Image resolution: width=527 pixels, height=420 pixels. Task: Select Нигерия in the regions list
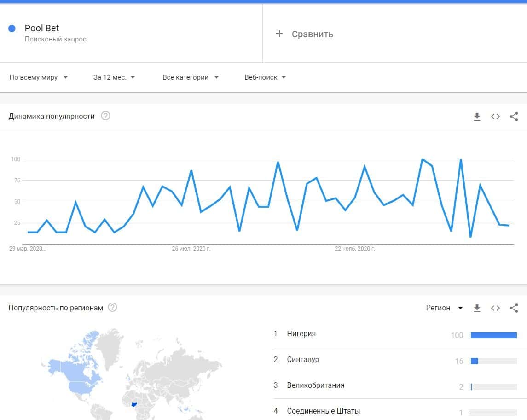(x=301, y=334)
